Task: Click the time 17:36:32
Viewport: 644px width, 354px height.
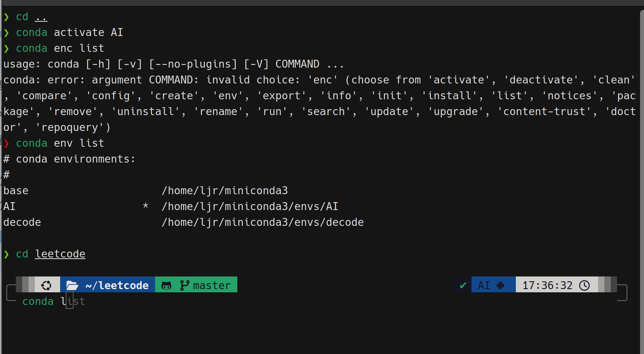Action: coord(547,285)
